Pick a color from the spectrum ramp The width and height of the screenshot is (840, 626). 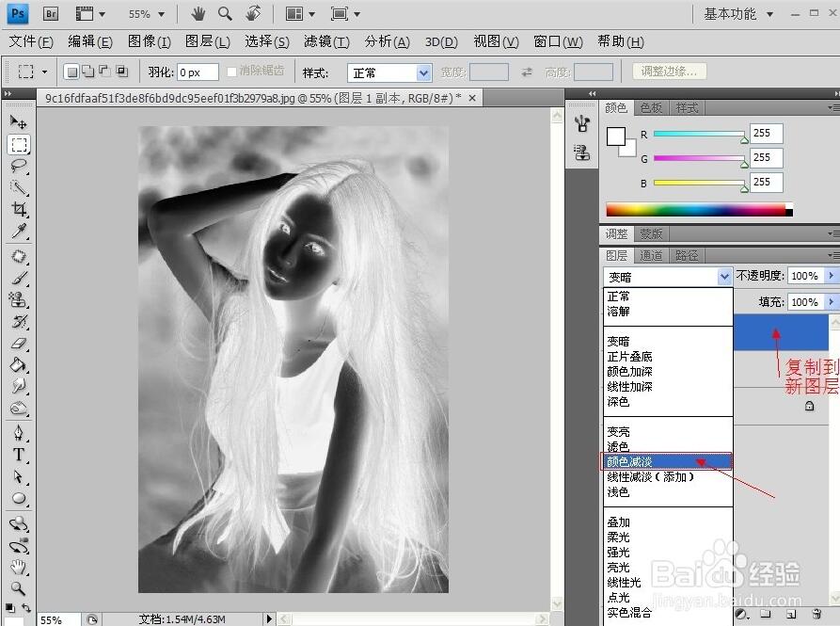coord(699,210)
